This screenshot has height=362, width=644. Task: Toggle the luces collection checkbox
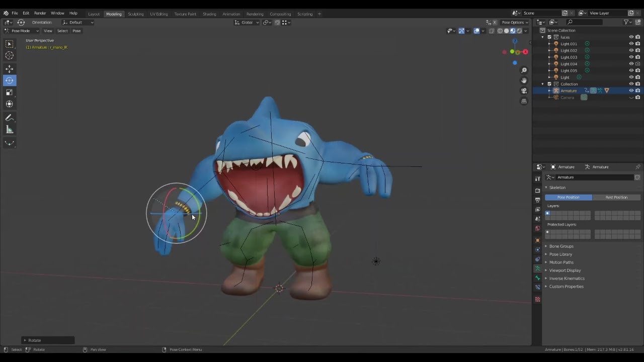pos(549,37)
